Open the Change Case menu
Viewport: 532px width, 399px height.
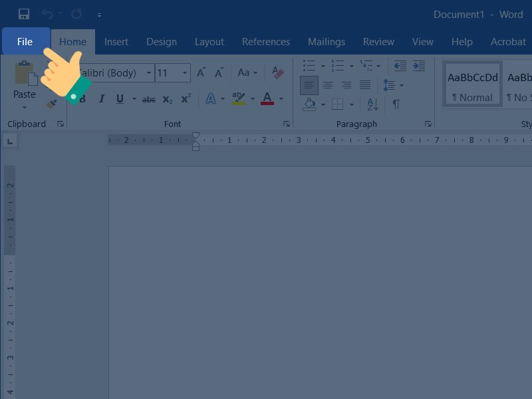[247, 72]
